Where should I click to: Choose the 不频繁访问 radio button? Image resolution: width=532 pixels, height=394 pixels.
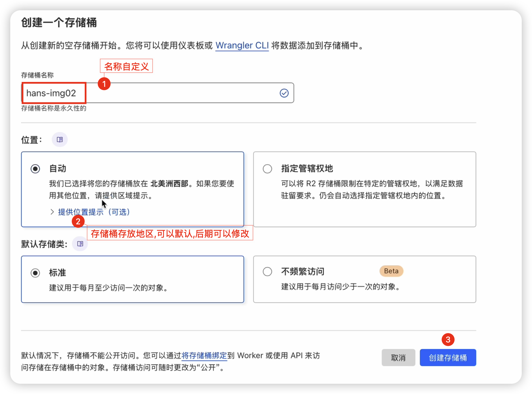pos(267,272)
